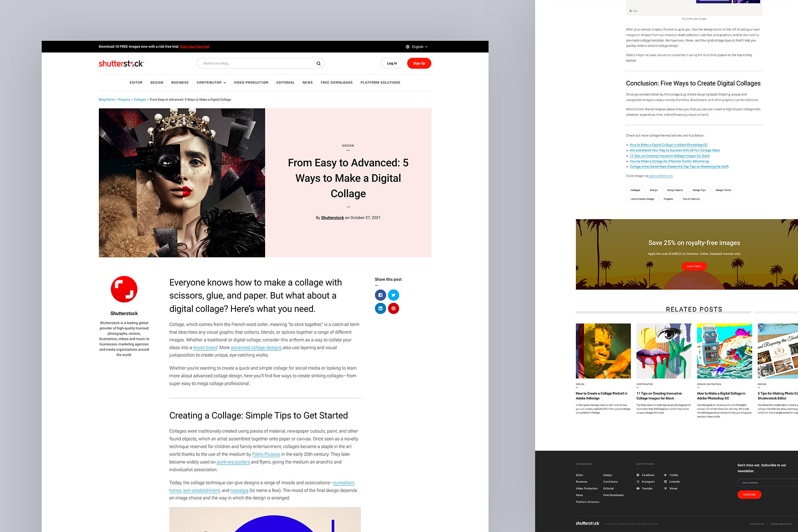Click the white Shutterstock logo in footer
This screenshot has height=532, width=798.
click(x=587, y=524)
